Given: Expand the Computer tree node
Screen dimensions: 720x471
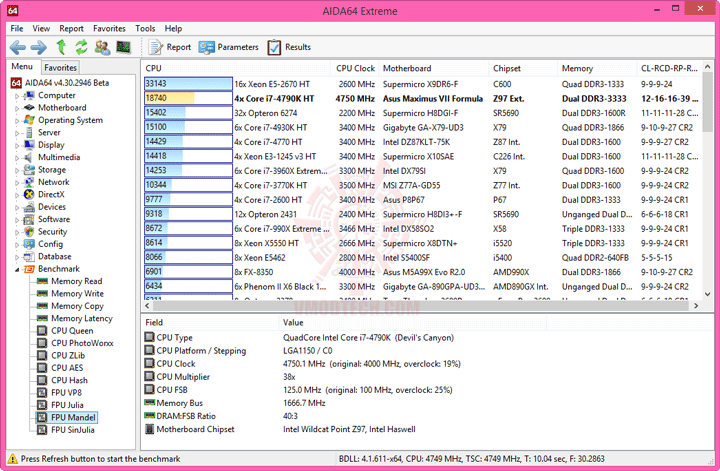Looking at the screenshot, I should (17, 96).
